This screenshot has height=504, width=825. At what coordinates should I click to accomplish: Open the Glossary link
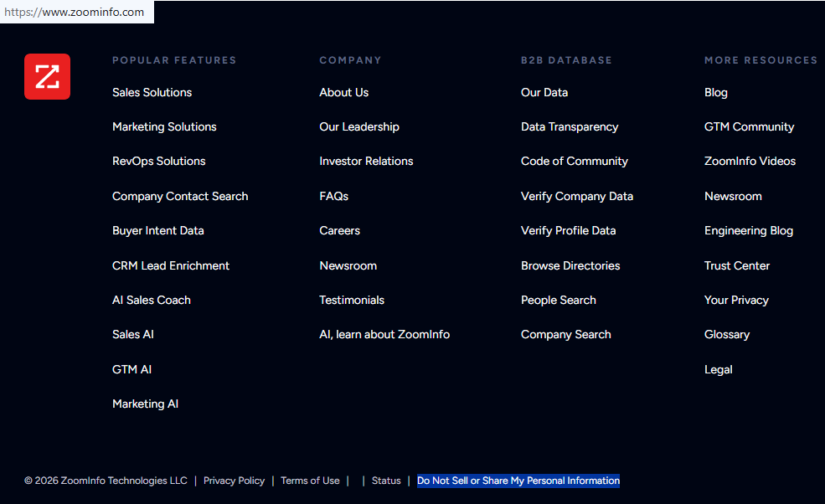(x=727, y=334)
